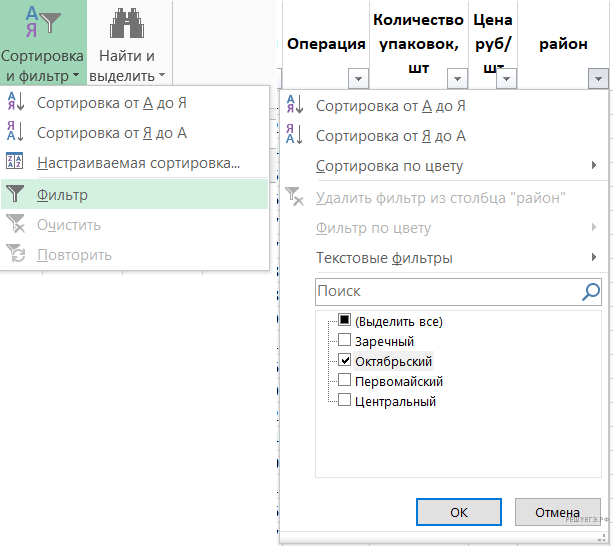Viewport: 613px width, 546px height.
Task: Uncheck the Октябрьский checkbox
Action: coord(345,360)
